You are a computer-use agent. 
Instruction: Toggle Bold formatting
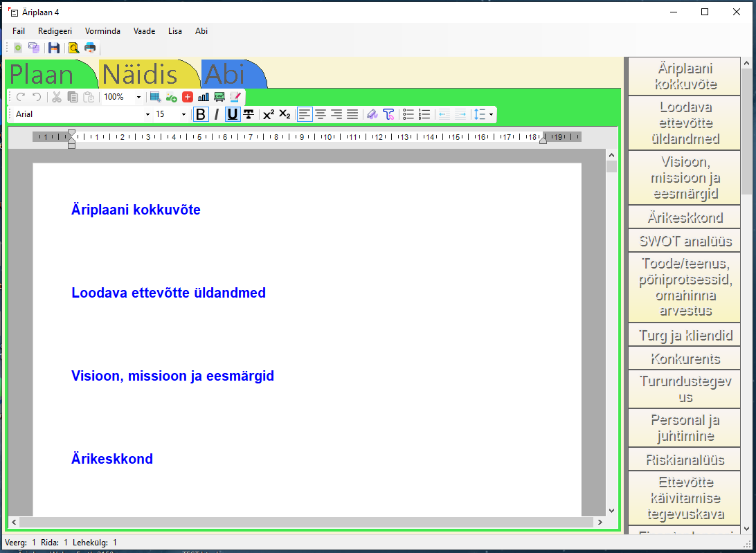click(201, 114)
